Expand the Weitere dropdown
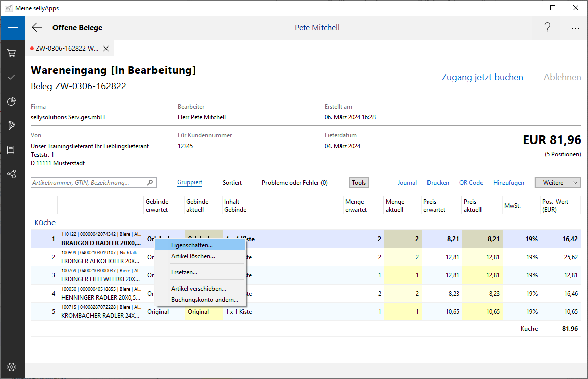 click(x=558, y=183)
